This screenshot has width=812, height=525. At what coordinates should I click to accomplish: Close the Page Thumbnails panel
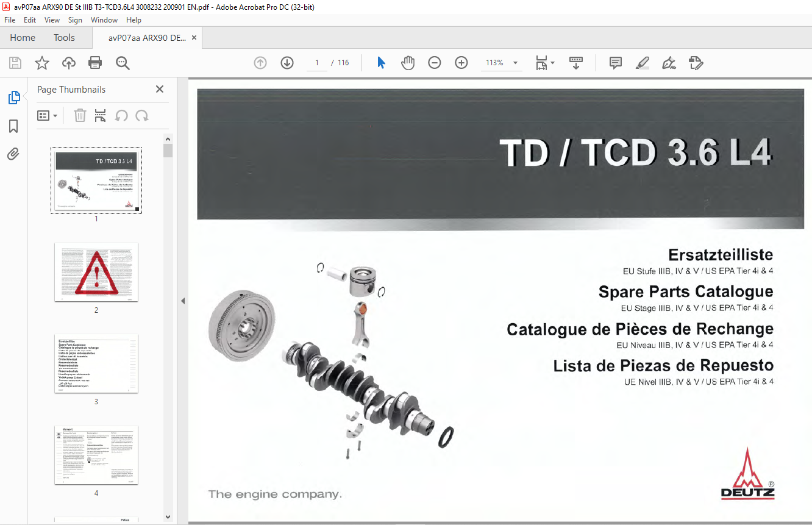tap(160, 89)
